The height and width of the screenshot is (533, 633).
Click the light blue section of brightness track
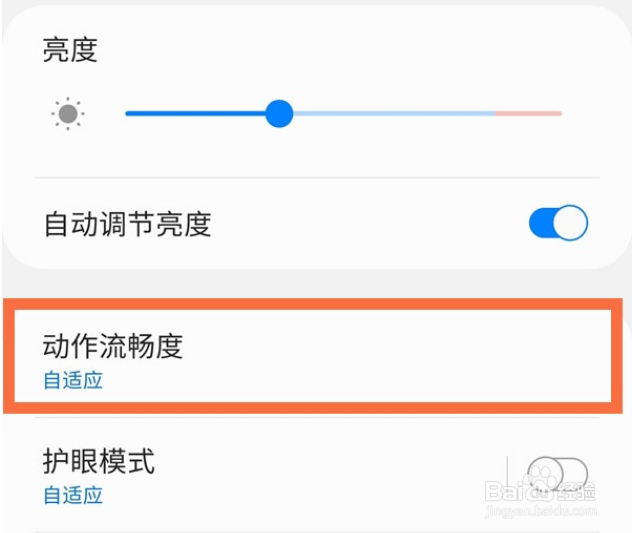click(390, 114)
